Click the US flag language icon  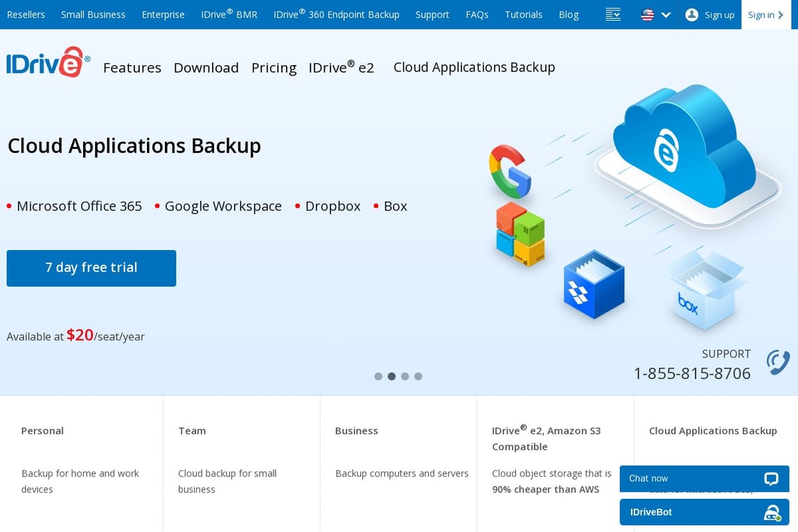click(x=648, y=15)
